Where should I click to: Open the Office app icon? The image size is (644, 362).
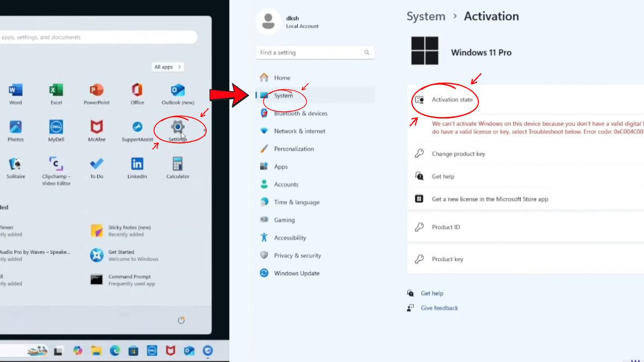point(137,94)
